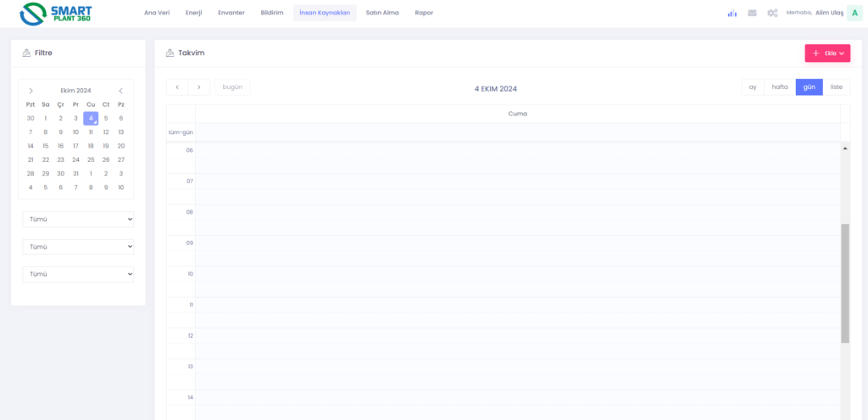Screen dimensions: 868x420
Task: Open the gears settings icon
Action: 772,13
